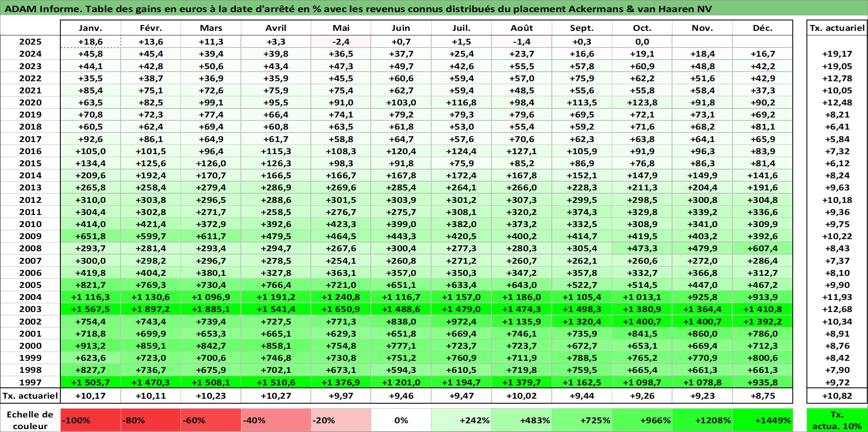Screen dimensions: 868x432
Task: Select the +127,1 cell in August 2016
Action: pos(522,151)
